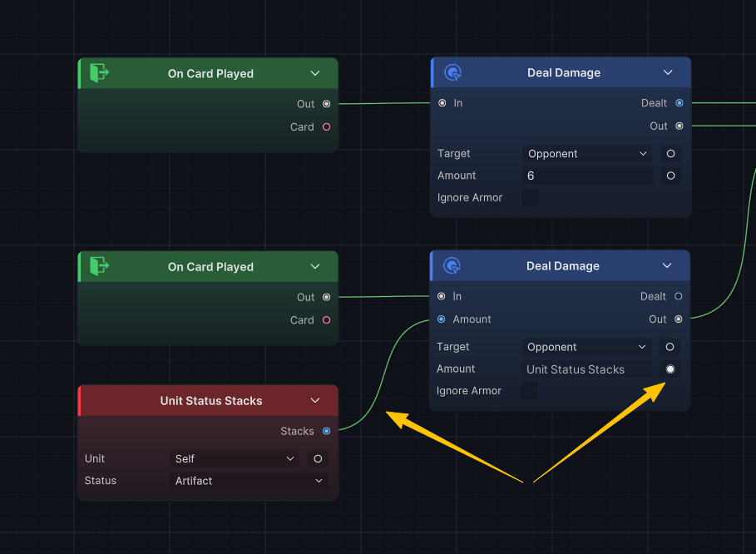Viewport: 756px width, 554px height.
Task: Click Out port of top On Card Played node
Action: coord(326,104)
